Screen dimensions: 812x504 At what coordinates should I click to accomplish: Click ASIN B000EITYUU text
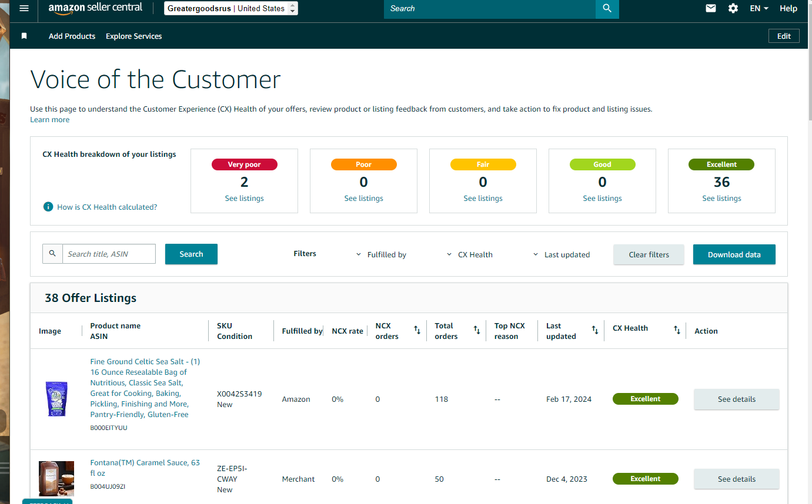click(x=109, y=428)
